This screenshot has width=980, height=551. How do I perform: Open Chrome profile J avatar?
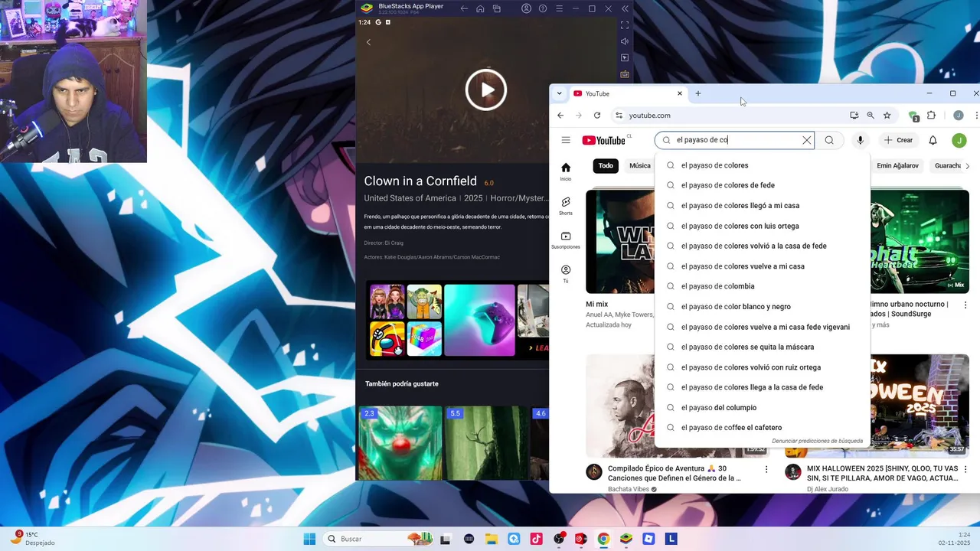click(x=958, y=116)
